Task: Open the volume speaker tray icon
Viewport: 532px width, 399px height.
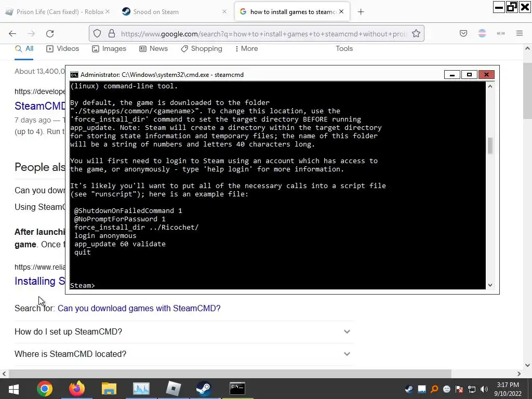Action: 484,390
